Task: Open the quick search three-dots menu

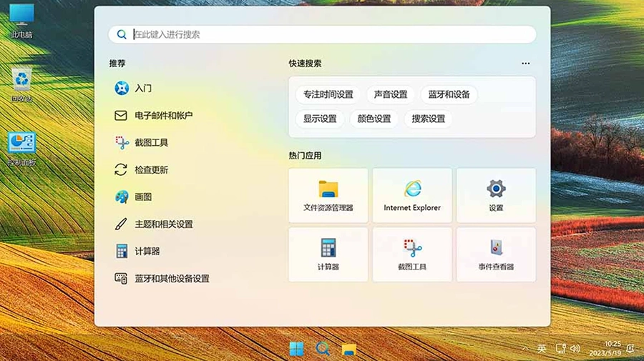Action: point(526,64)
